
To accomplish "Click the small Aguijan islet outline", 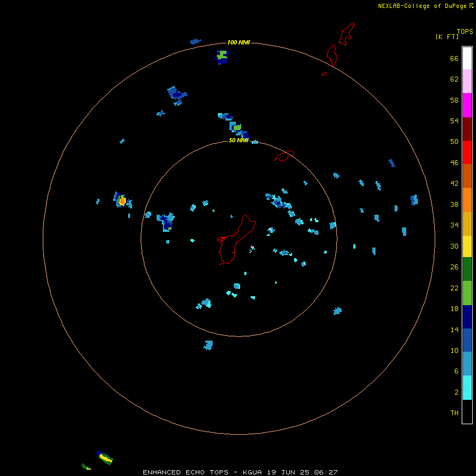I will coord(324,74).
